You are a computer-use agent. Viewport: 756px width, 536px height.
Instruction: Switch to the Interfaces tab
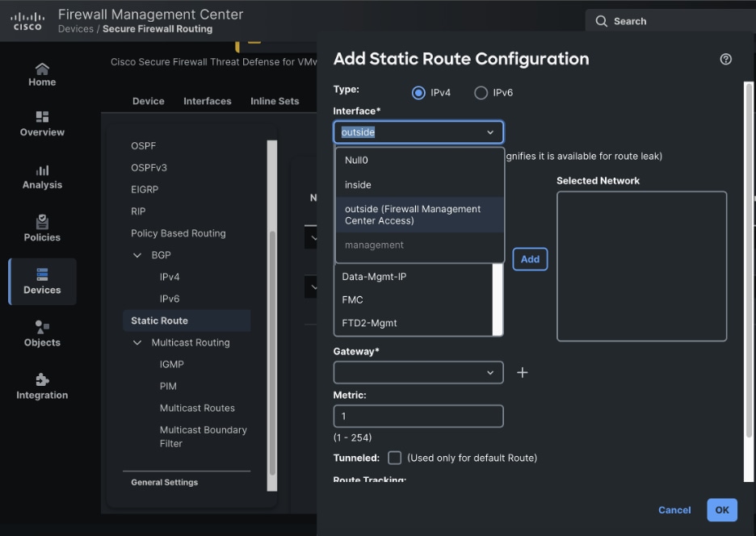(208, 101)
